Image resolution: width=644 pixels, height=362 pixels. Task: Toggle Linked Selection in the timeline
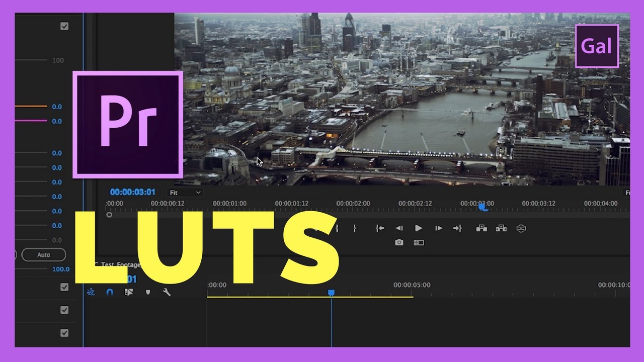129,292
